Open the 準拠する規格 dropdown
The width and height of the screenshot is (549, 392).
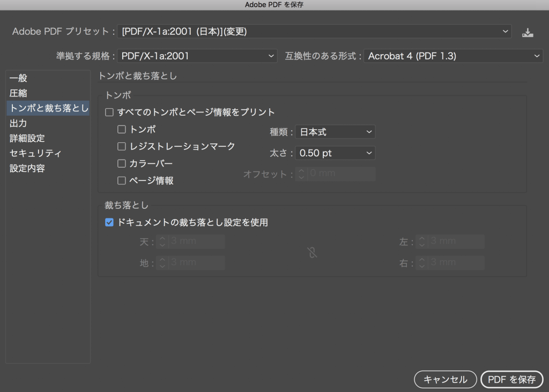click(x=197, y=56)
